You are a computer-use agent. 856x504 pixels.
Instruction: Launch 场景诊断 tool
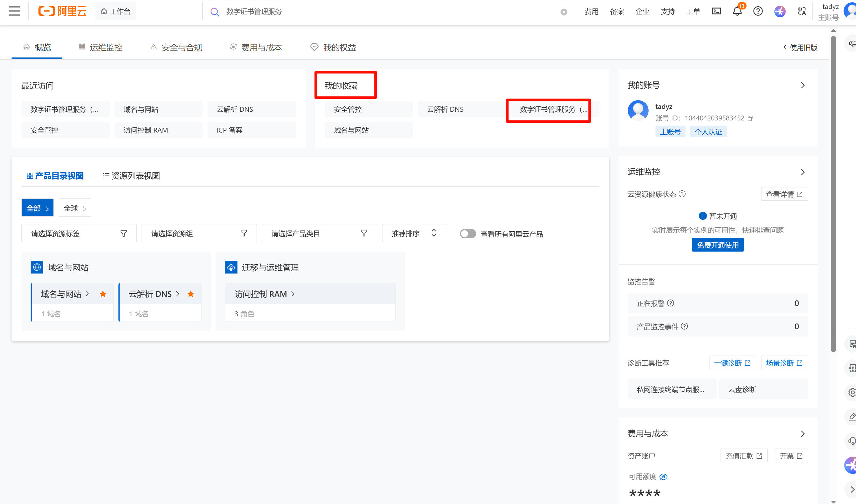point(784,363)
